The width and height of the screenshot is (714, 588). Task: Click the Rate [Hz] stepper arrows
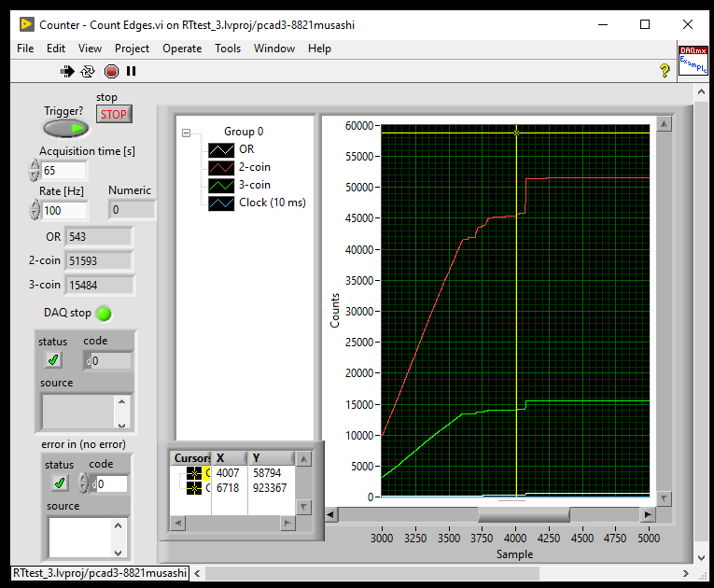pos(35,210)
